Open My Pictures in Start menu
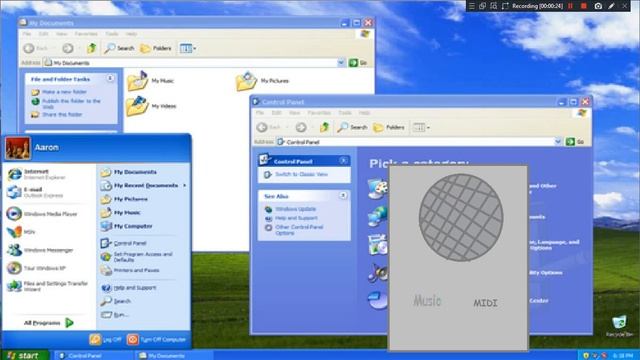 point(124,199)
